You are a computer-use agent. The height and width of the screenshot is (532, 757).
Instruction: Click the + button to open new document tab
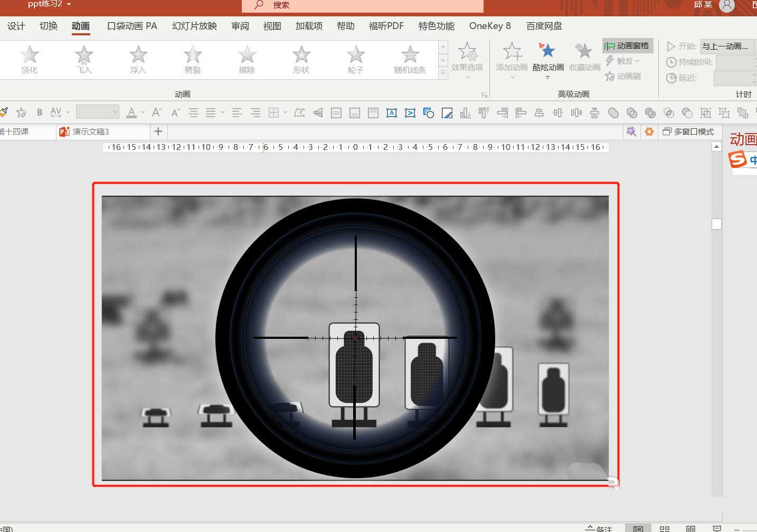[x=158, y=131]
